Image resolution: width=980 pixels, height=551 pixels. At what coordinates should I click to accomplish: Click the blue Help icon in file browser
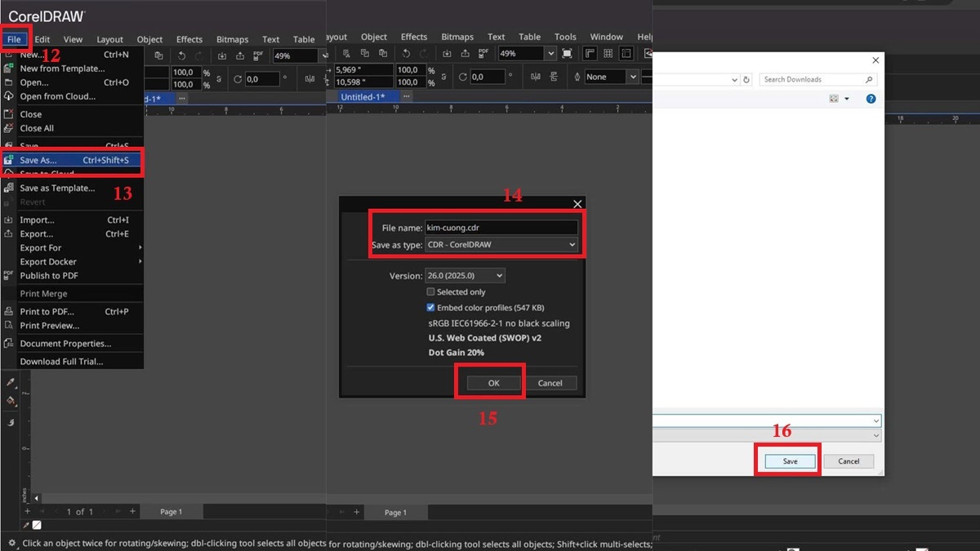(871, 99)
